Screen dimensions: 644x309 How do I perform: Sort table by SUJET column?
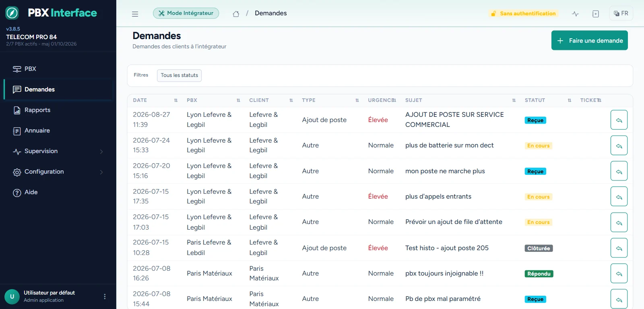[514, 100]
